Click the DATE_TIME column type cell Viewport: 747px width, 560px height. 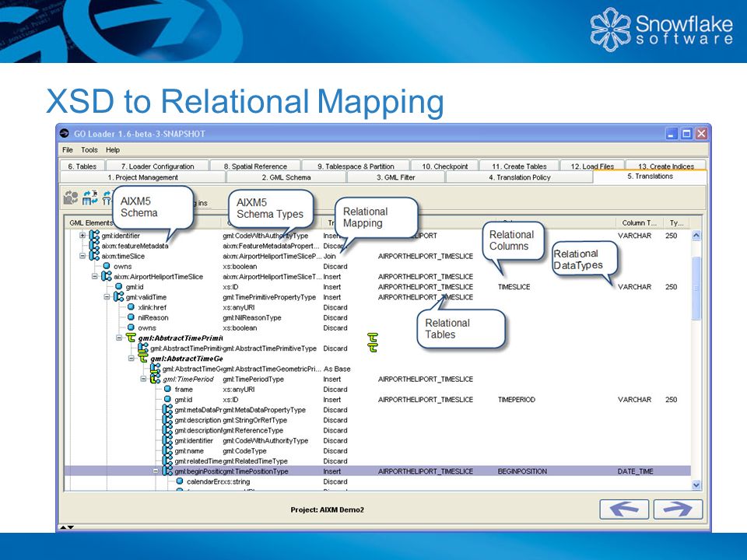[636, 471]
